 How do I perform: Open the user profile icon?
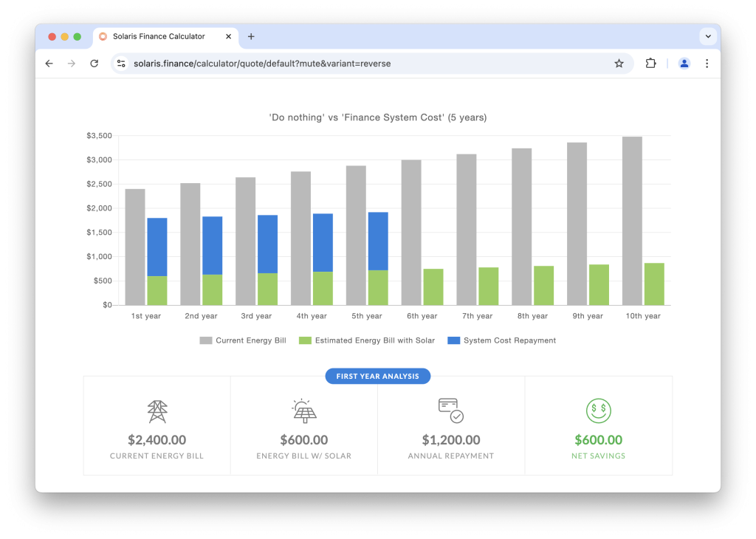pyautogui.click(x=684, y=63)
